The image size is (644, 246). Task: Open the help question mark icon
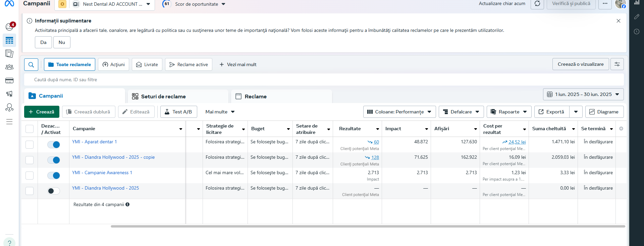click(9, 242)
